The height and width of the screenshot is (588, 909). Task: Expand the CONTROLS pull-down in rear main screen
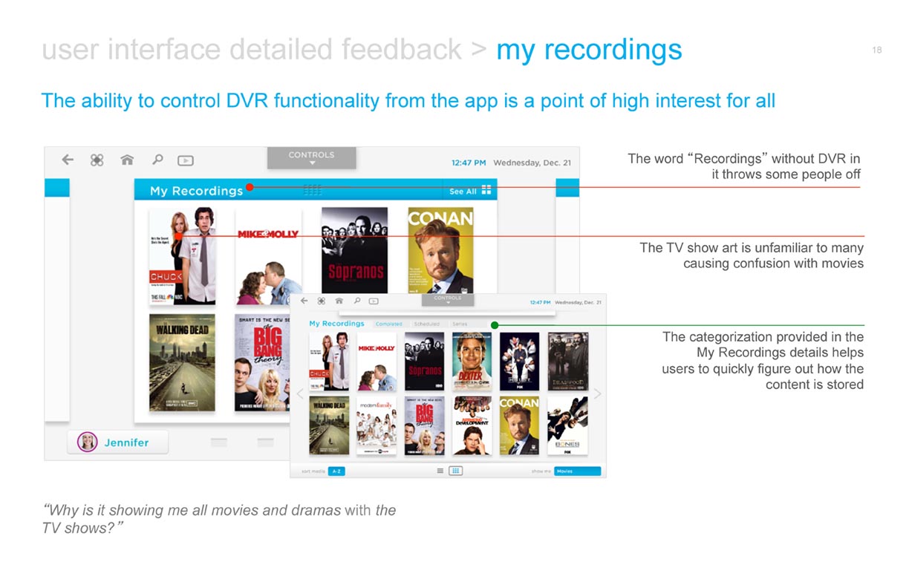tap(311, 157)
